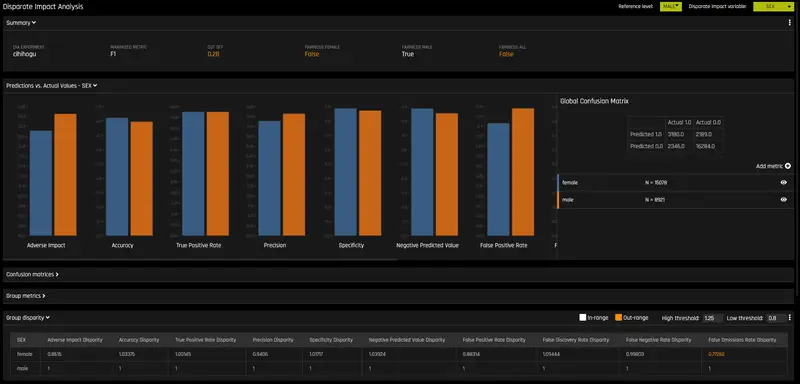The image size is (800, 384).
Task: Click the False Positive Rate Disparity header
Action: [494, 340]
